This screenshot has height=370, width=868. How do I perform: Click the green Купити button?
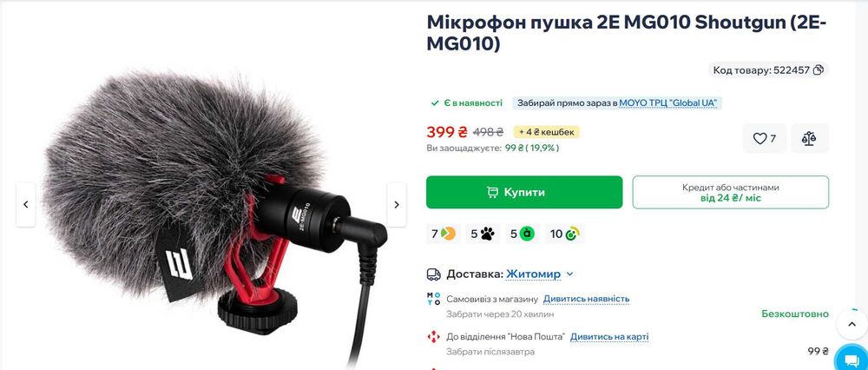(x=524, y=192)
